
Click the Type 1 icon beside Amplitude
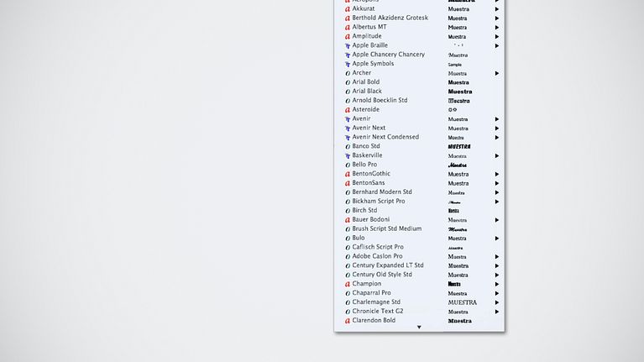tap(348, 37)
